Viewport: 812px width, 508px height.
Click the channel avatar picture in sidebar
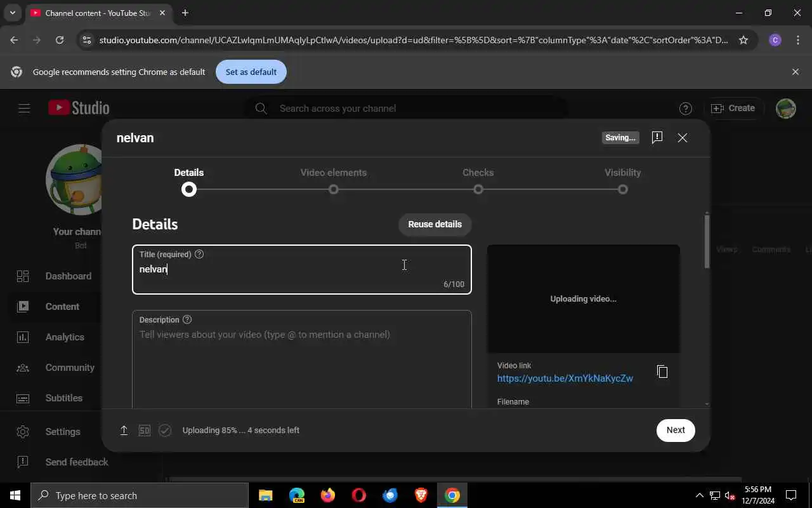pyautogui.click(x=75, y=180)
